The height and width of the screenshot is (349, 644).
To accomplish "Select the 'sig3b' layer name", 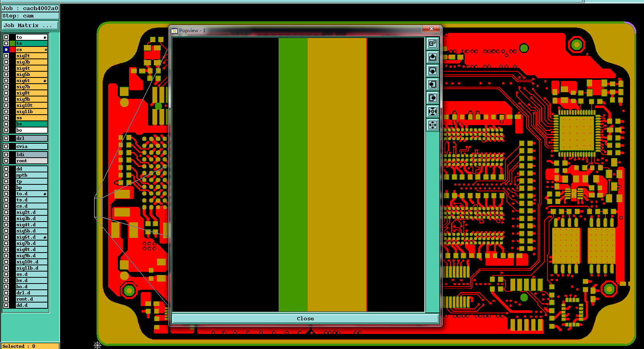I will pos(31,62).
